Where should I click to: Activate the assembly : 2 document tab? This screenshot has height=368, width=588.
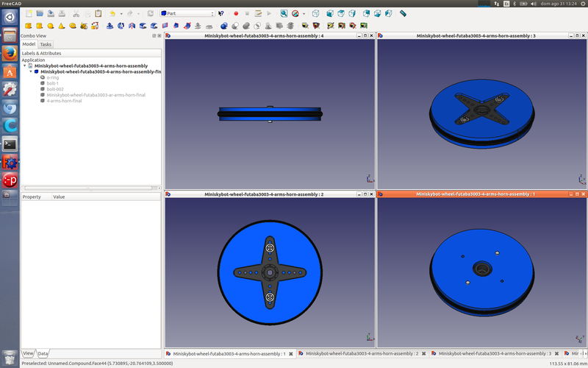coord(360,353)
